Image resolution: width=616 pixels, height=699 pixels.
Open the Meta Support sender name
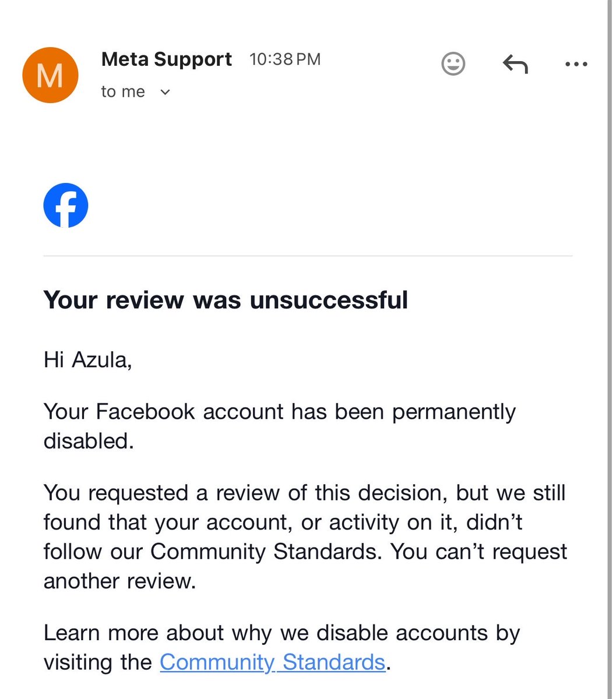tap(167, 59)
